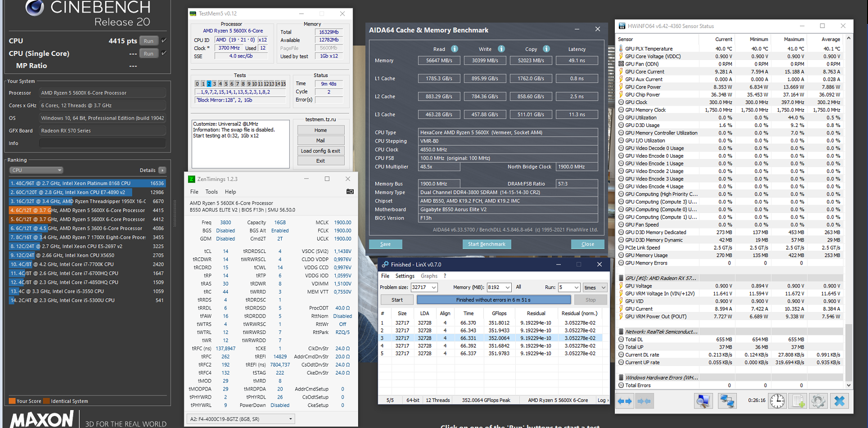Click the Info input field in Cinebench
Image resolution: width=868 pixels, height=428 pixels.
tap(103, 143)
